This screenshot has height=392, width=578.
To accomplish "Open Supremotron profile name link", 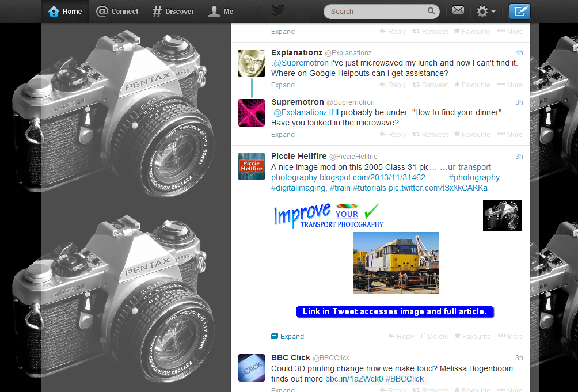I will coord(298,102).
